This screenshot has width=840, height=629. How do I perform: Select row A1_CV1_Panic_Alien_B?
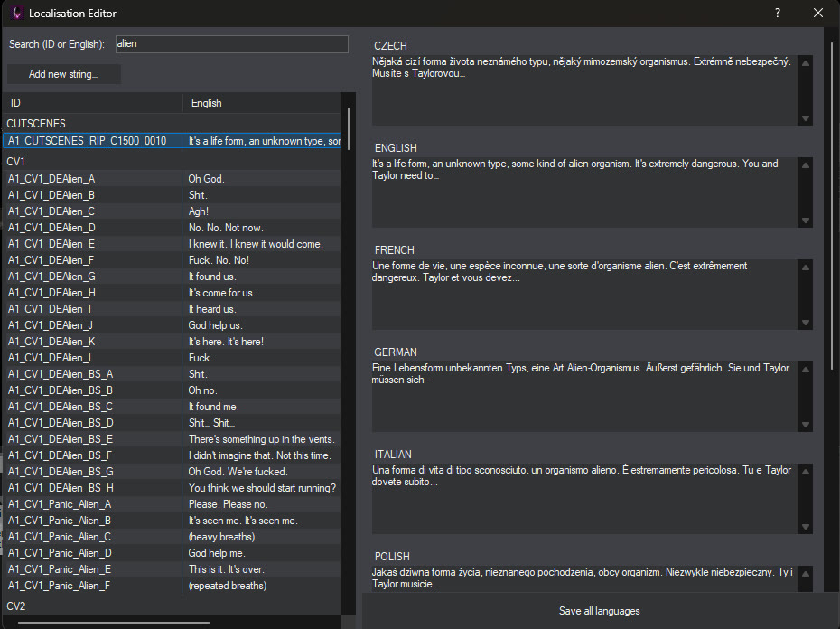click(x=172, y=521)
